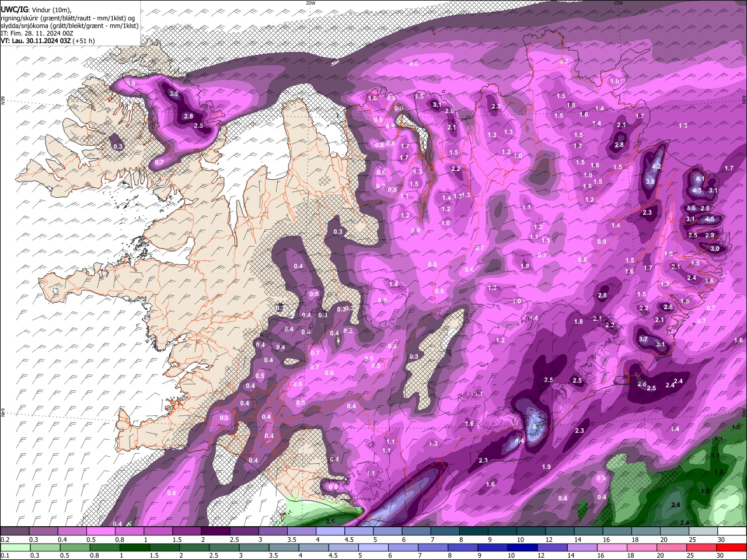Click the 'slydda/snjókoma' legend description line
The height and width of the screenshot is (560, 747).
point(69,26)
